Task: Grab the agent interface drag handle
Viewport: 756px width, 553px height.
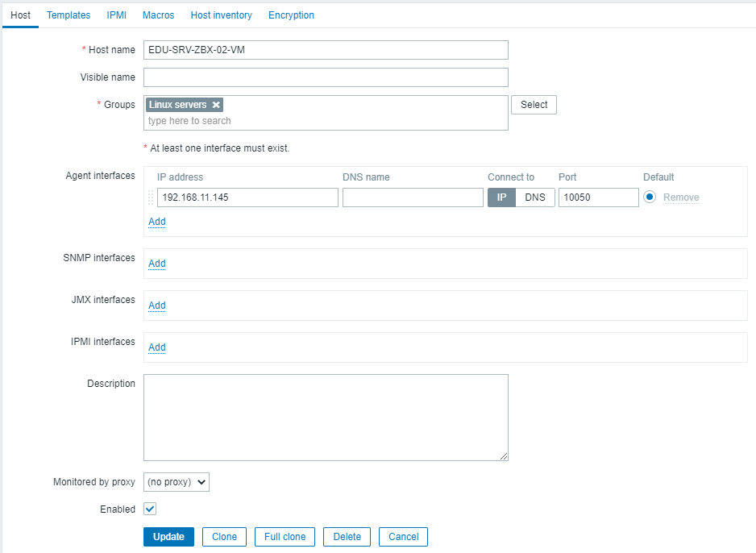Action: click(151, 197)
